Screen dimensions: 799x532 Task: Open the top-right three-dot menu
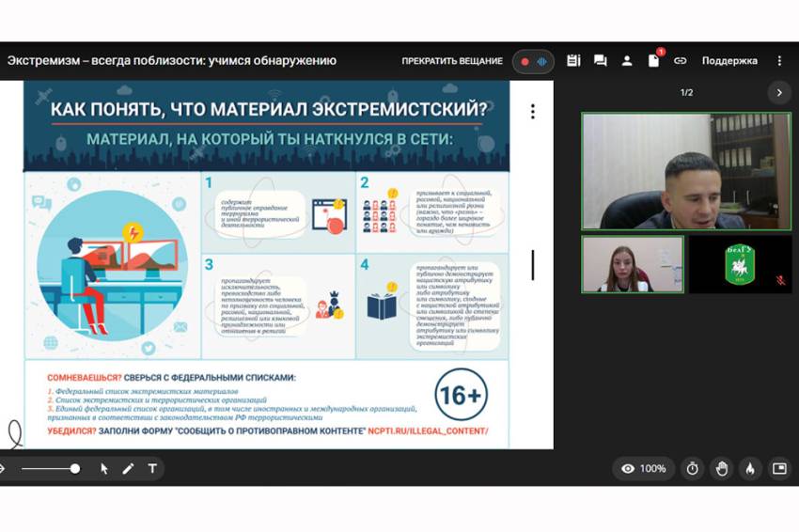click(x=779, y=61)
